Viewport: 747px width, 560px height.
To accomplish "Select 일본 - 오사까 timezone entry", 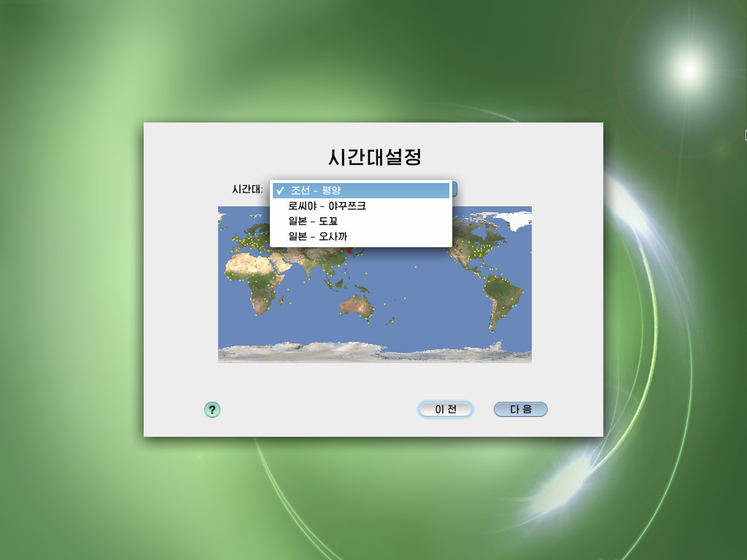I will 360,236.
